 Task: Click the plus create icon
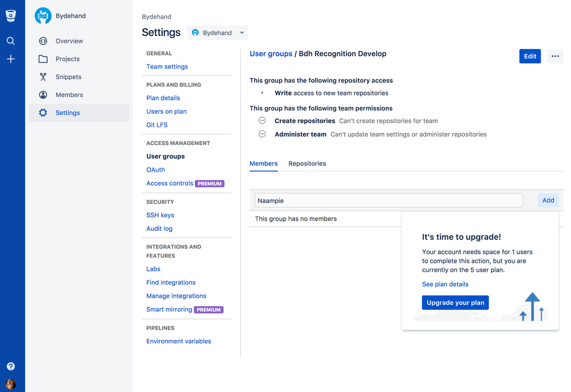[x=10, y=59]
